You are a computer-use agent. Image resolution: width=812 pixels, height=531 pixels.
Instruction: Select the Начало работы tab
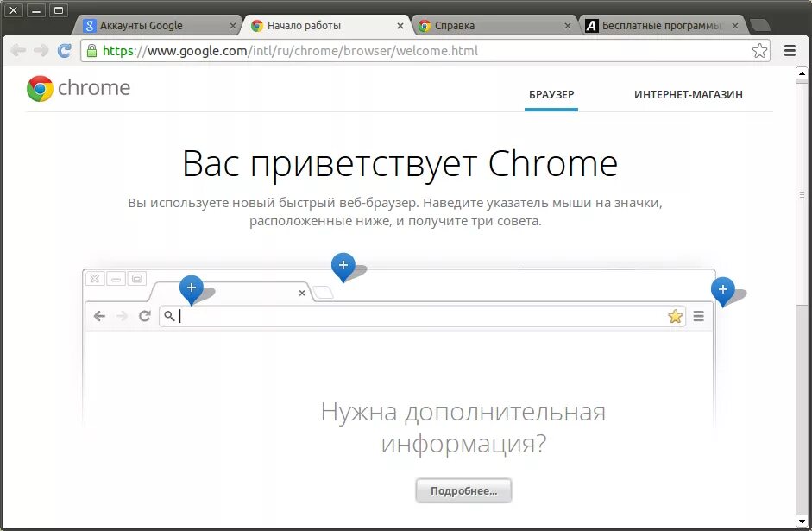[x=327, y=25]
